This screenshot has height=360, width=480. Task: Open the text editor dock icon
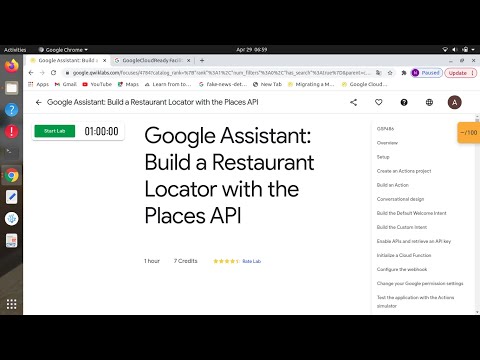pos(12,197)
